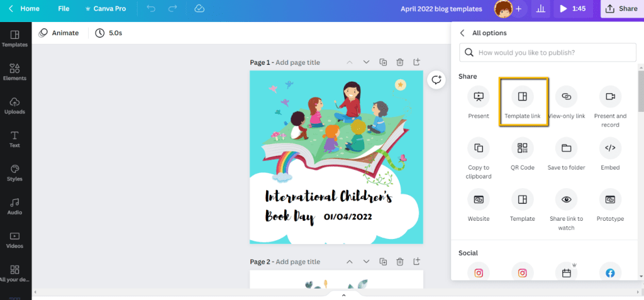Viewport: 644px width, 300px height.
Task: Click the user profile avatar
Action: tap(502, 9)
